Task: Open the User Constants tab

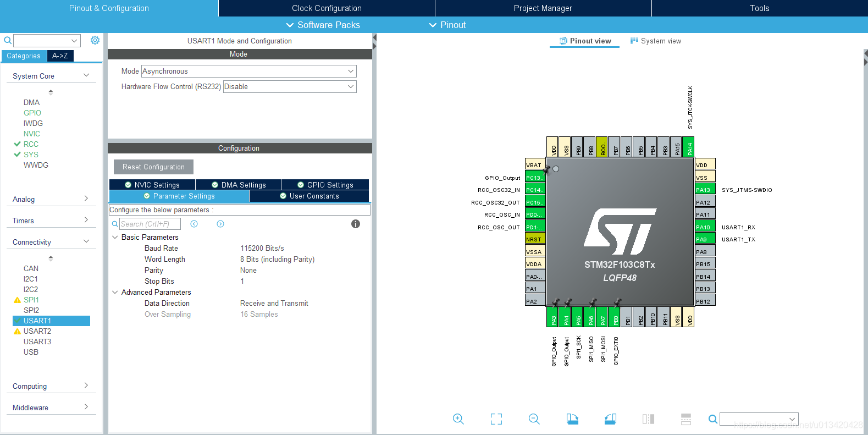Action: tap(309, 196)
